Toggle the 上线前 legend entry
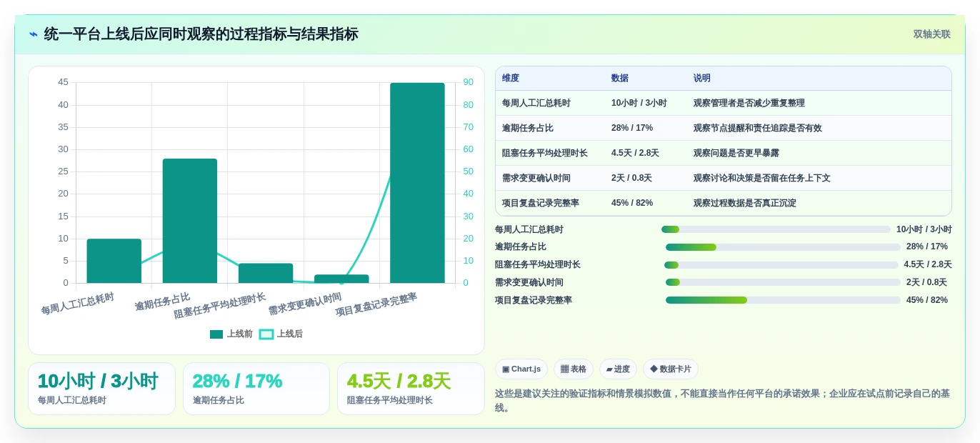980x443 pixels. coord(231,334)
